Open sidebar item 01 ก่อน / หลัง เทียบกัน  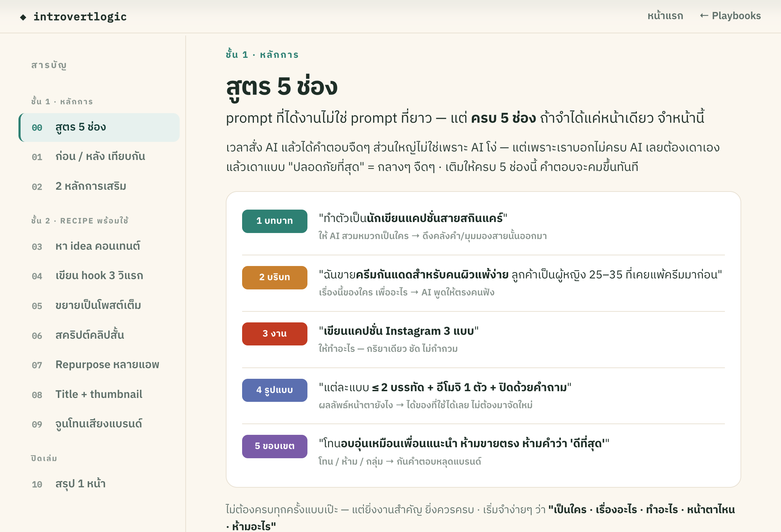pos(99,156)
